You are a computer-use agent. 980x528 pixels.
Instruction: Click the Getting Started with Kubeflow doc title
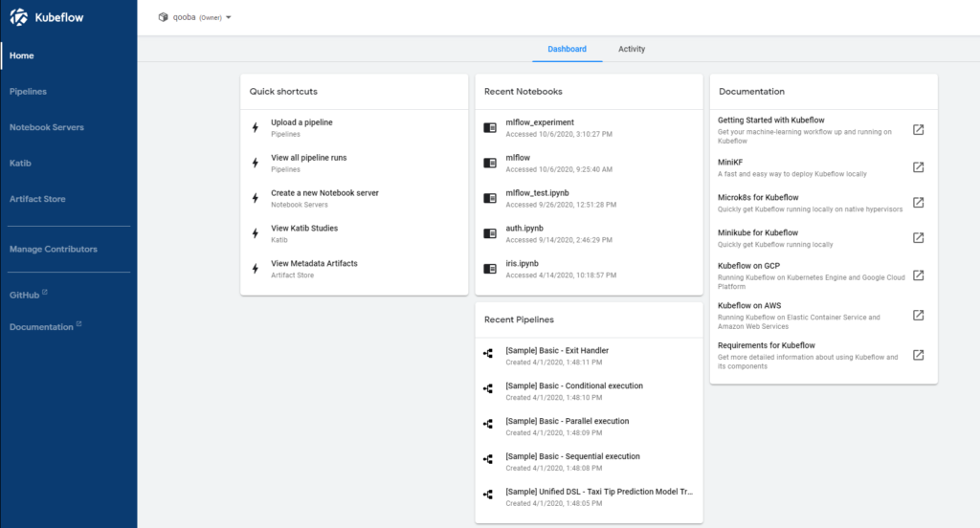(x=770, y=120)
